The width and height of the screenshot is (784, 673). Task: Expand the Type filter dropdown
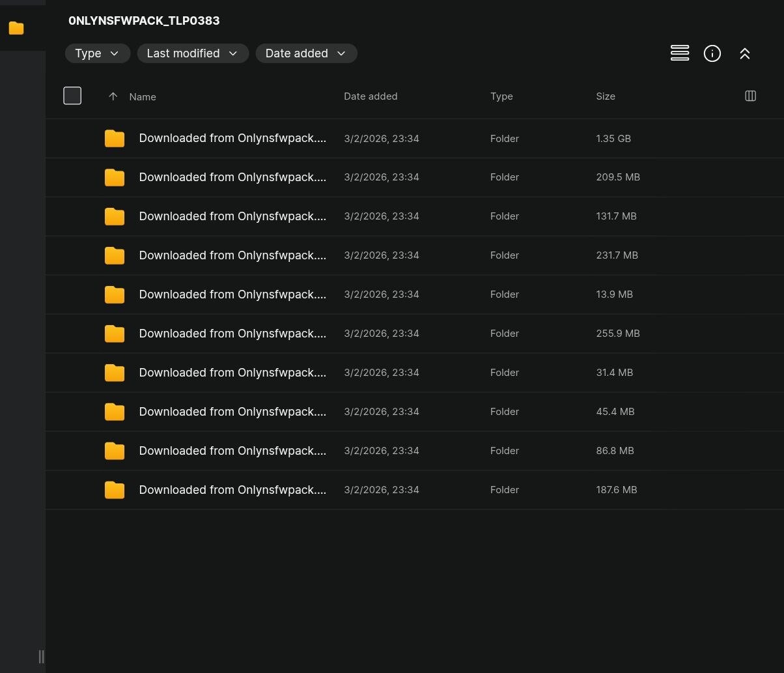pos(97,53)
